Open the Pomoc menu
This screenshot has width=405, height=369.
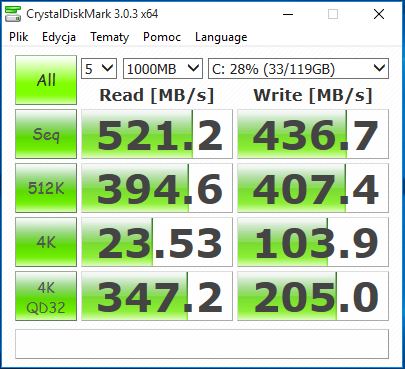pos(162,37)
